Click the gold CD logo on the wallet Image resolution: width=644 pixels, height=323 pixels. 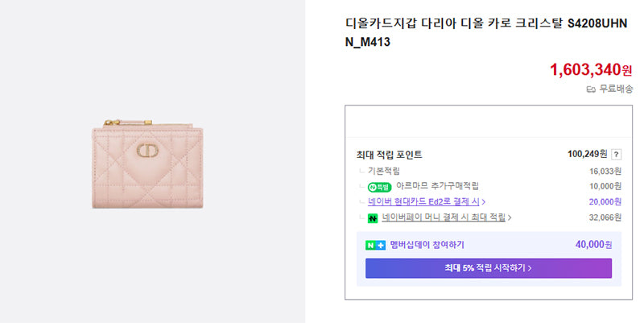point(147,151)
